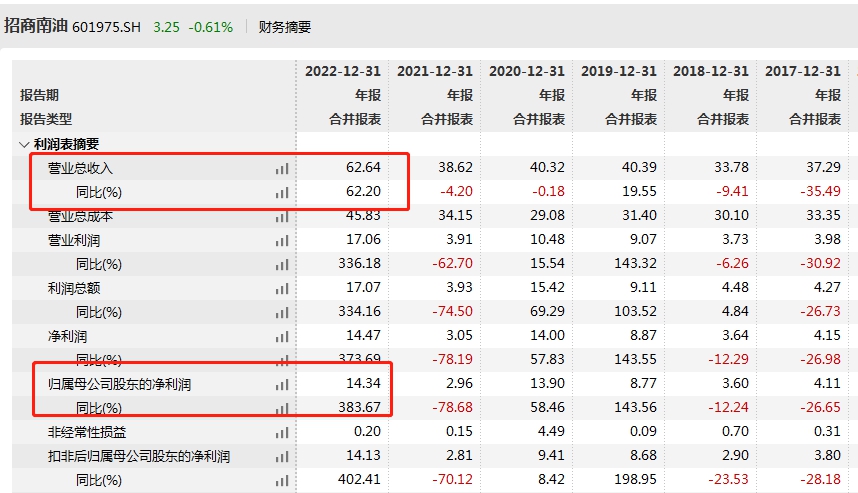Click the 扣非后归属母公司股东的净利润 row label

tap(139, 456)
